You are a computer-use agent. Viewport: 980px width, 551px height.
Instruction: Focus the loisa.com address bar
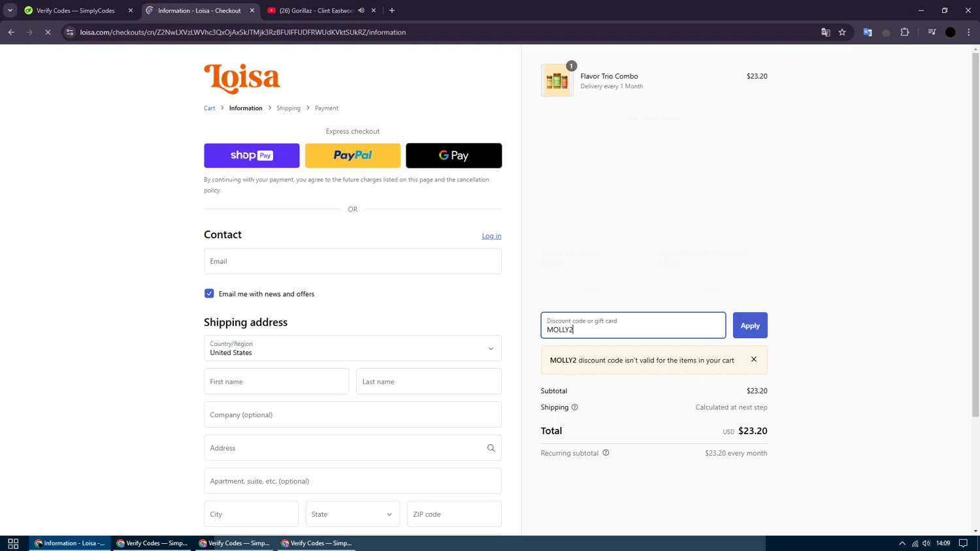(x=444, y=32)
